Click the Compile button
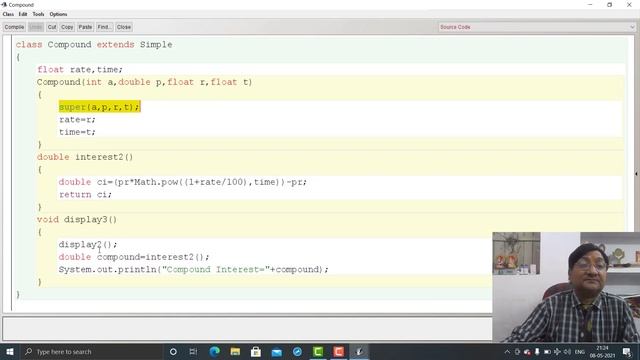Viewport: 640px width, 360px height. pos(14,27)
